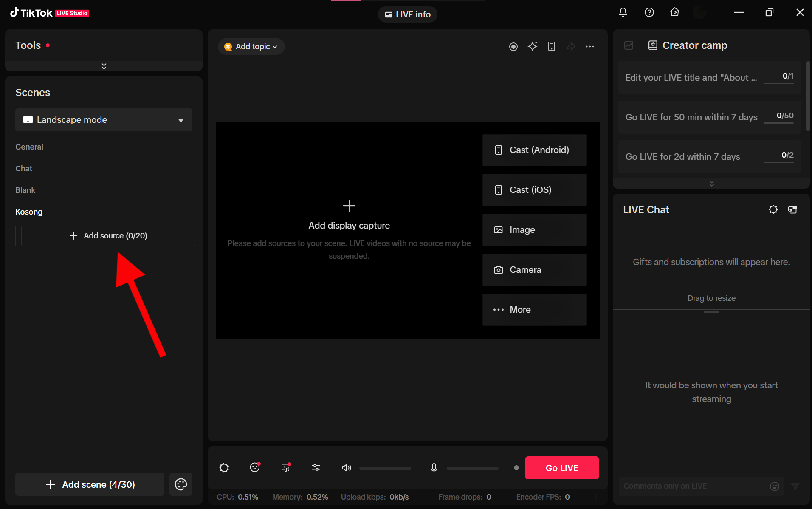Add a Camera source
This screenshot has height=509, width=812.
click(534, 270)
